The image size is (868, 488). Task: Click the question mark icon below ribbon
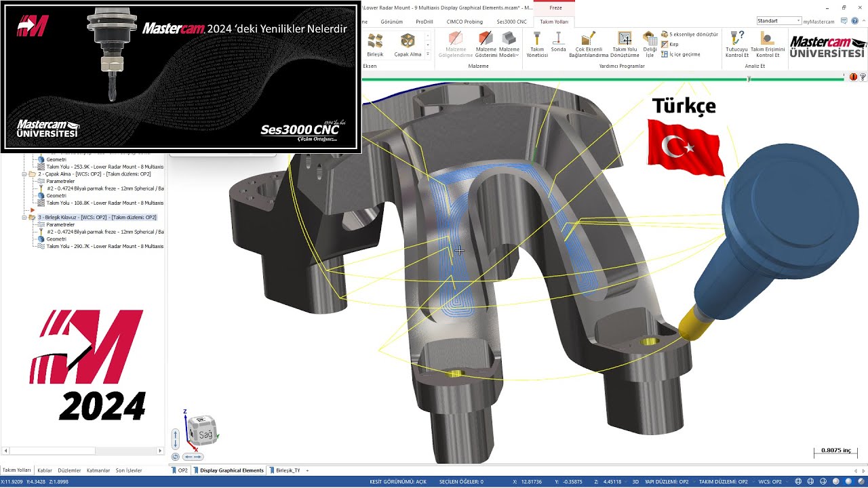coord(863,77)
